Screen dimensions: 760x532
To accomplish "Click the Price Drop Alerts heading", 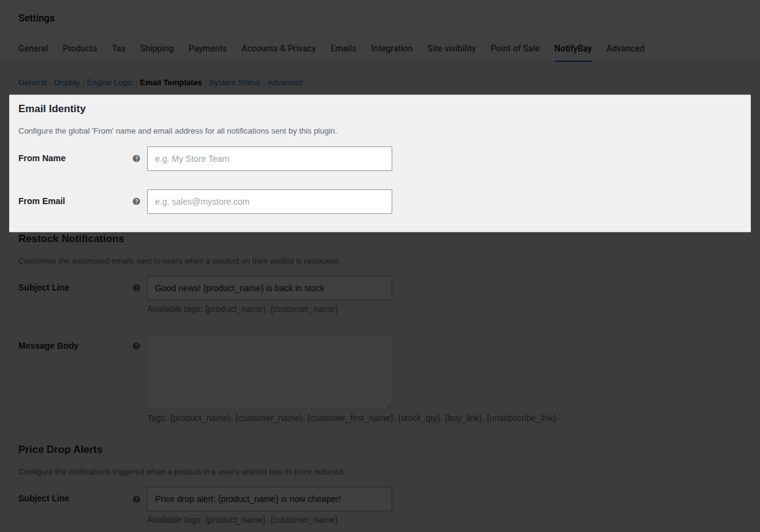I will click(61, 450).
